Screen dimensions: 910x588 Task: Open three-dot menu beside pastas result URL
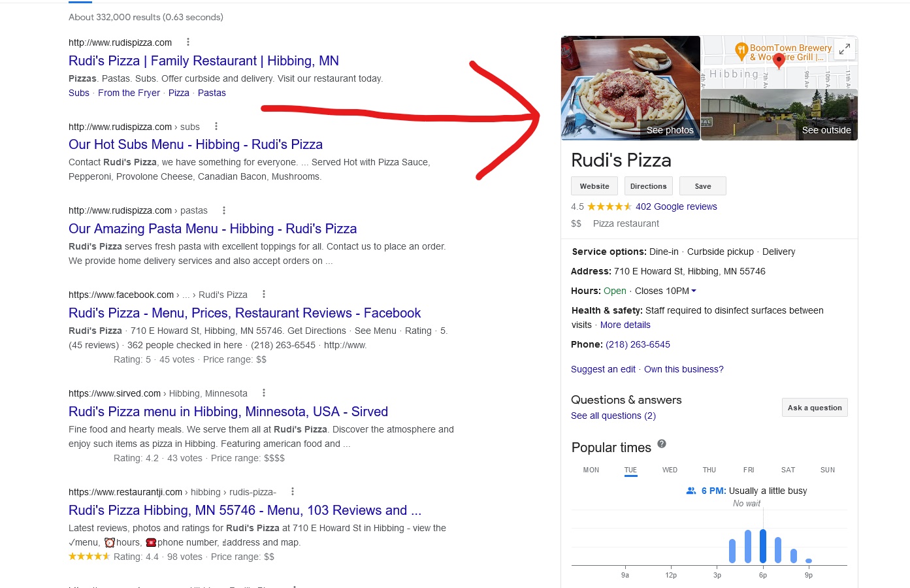tap(224, 210)
